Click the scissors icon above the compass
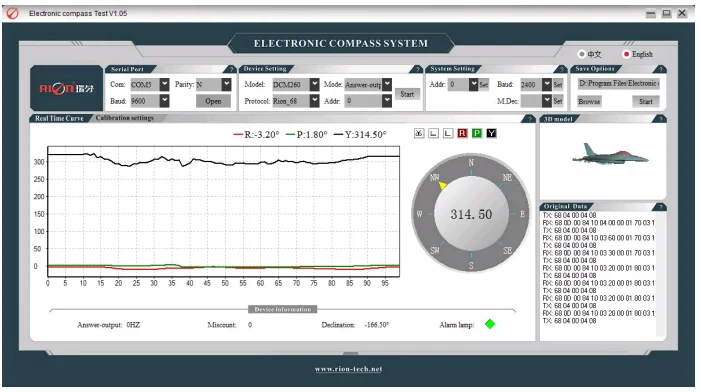Screen dimensions: 701x392 tap(419, 133)
